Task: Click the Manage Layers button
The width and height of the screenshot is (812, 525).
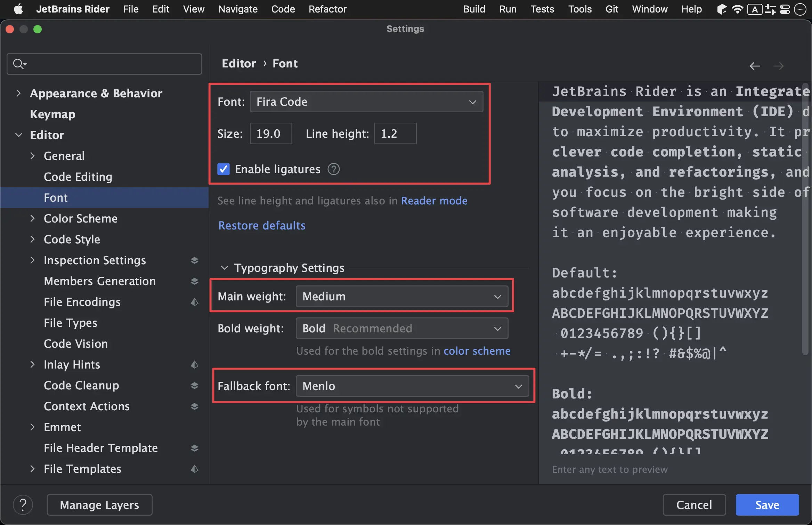Action: point(99,505)
